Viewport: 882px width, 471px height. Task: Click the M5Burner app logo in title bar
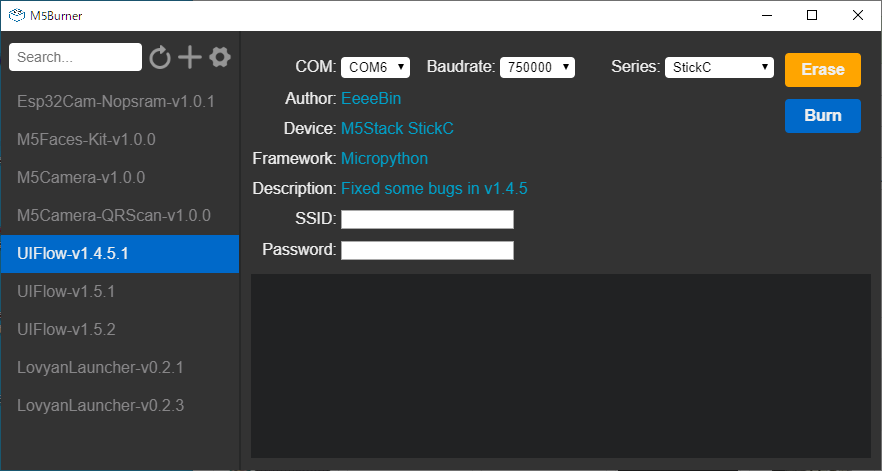coord(17,16)
